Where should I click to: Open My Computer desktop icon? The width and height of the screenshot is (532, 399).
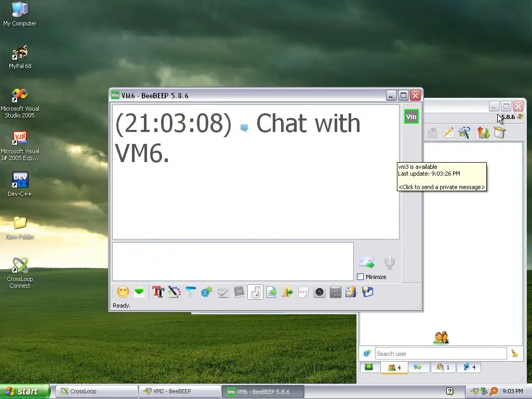[x=20, y=14]
